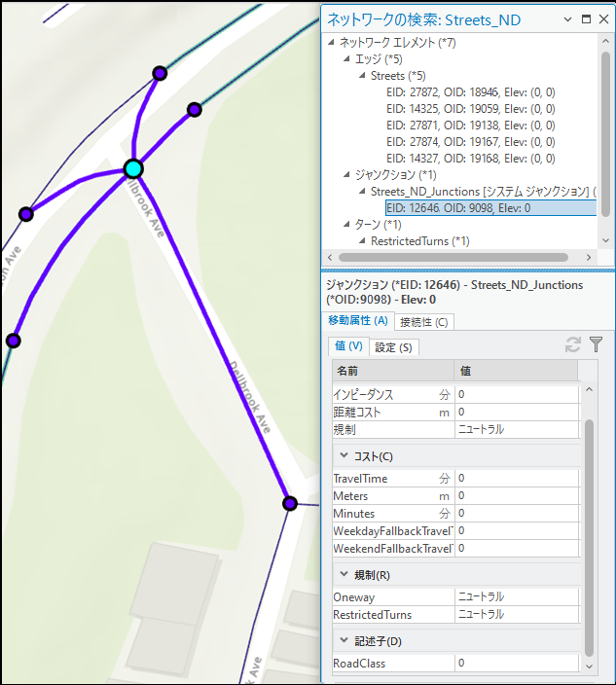Screen dimensions: 616x685
Task: Select RestrictedTurns (*1) tree item
Action: coord(419,241)
